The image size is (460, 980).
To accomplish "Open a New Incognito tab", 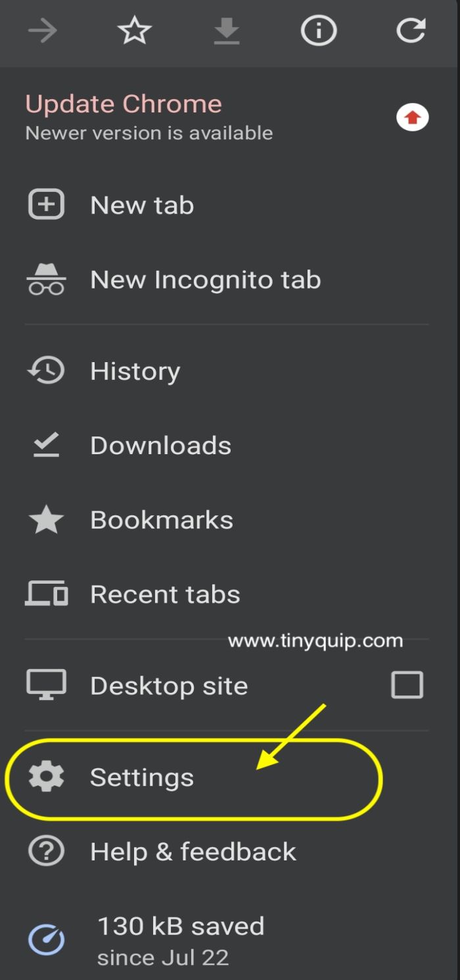I will (205, 280).
